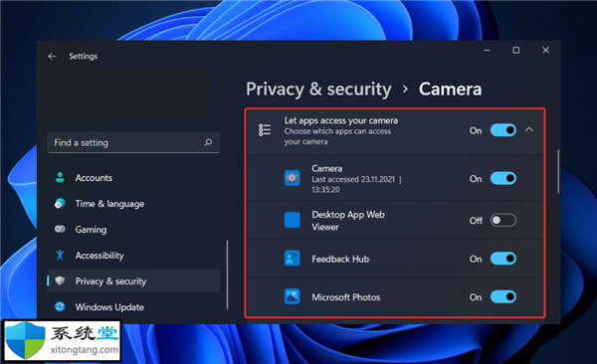Click the Find a setting search box

tap(133, 142)
